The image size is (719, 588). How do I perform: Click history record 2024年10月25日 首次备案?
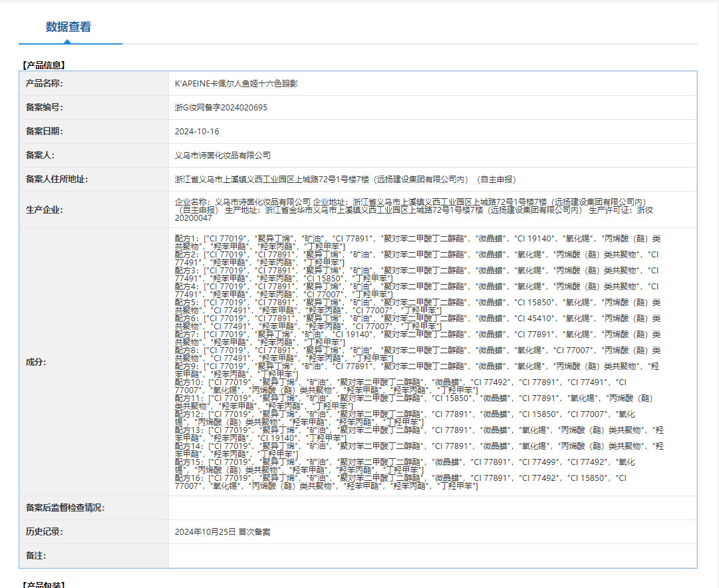click(222, 531)
